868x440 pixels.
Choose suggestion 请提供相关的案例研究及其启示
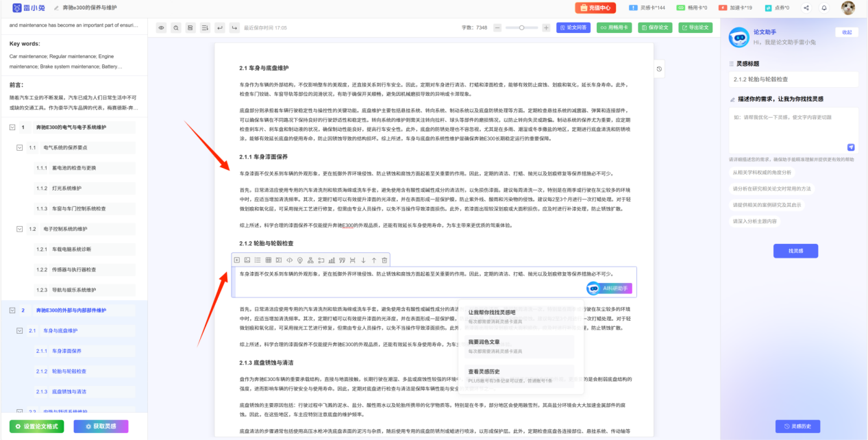(x=766, y=205)
